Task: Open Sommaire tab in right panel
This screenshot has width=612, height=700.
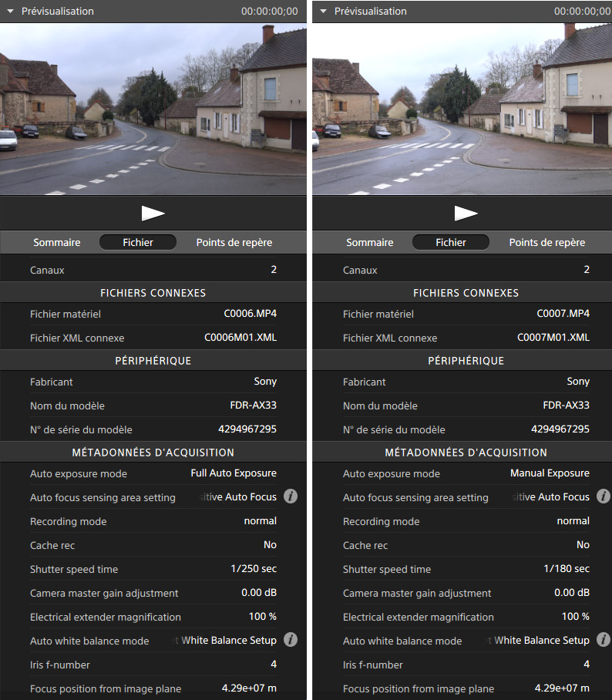Action: 370,242
